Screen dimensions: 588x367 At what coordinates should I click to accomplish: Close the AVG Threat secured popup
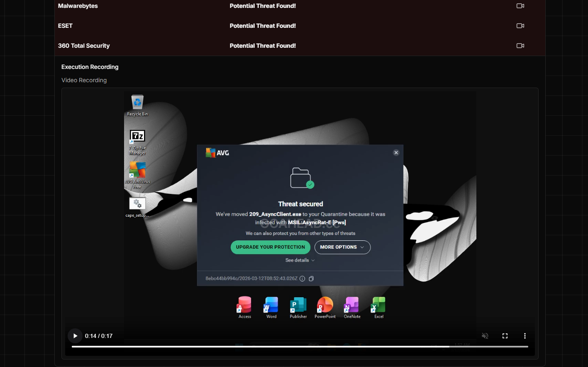pyautogui.click(x=396, y=153)
